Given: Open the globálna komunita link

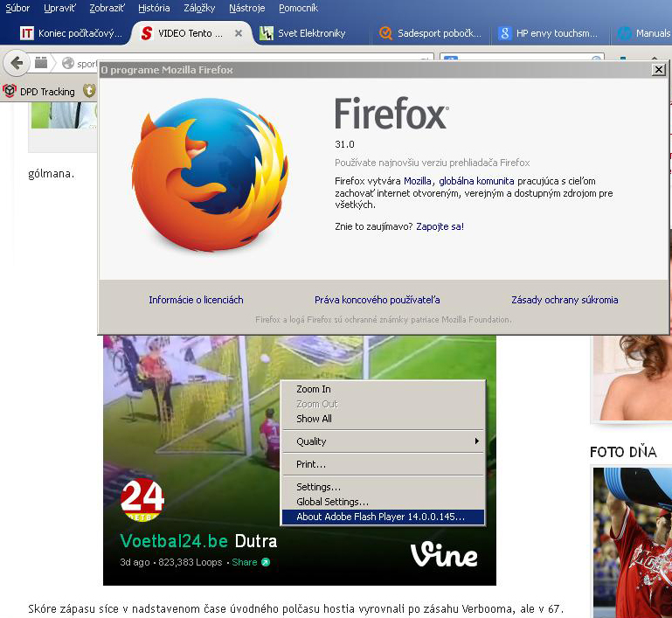Looking at the screenshot, I should point(476,181).
